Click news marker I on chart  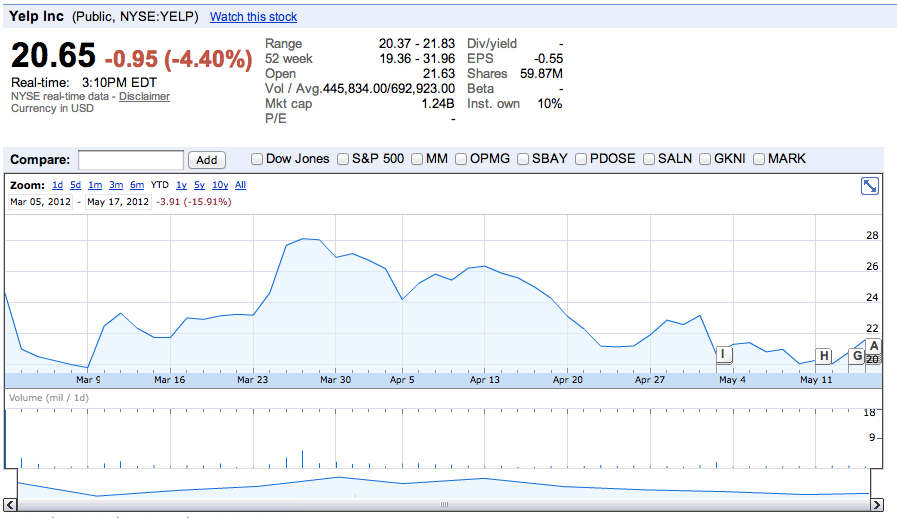(722, 354)
